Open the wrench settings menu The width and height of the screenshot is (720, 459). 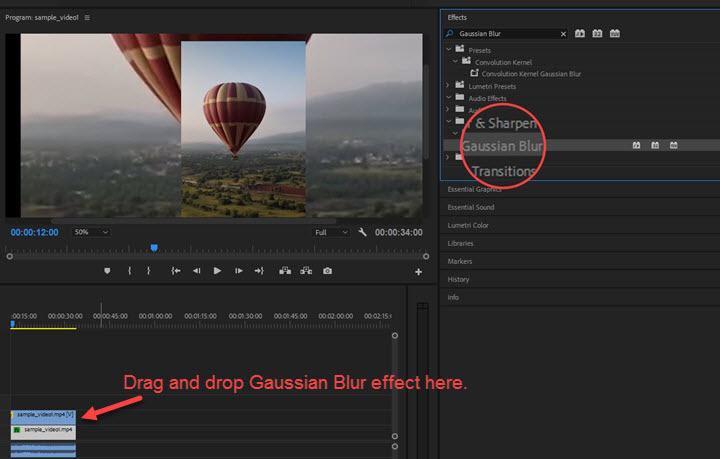362,232
